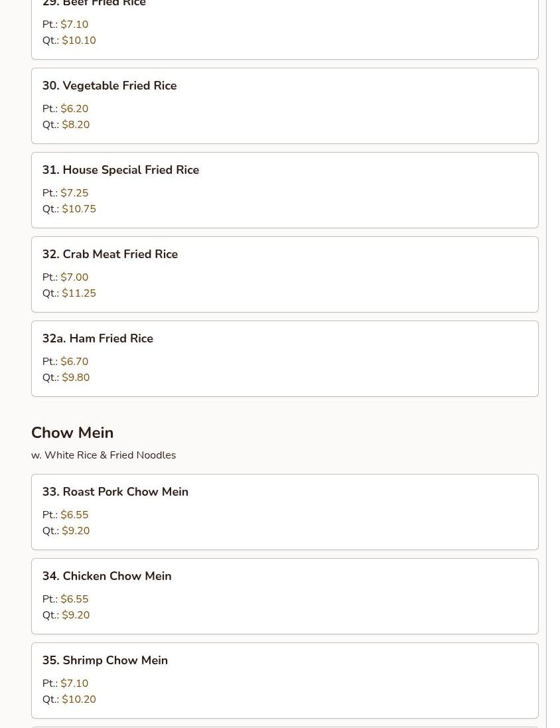Click House Special Fried Rice quart $10.75
This screenshot has width=560, height=728.
click(x=78, y=209)
